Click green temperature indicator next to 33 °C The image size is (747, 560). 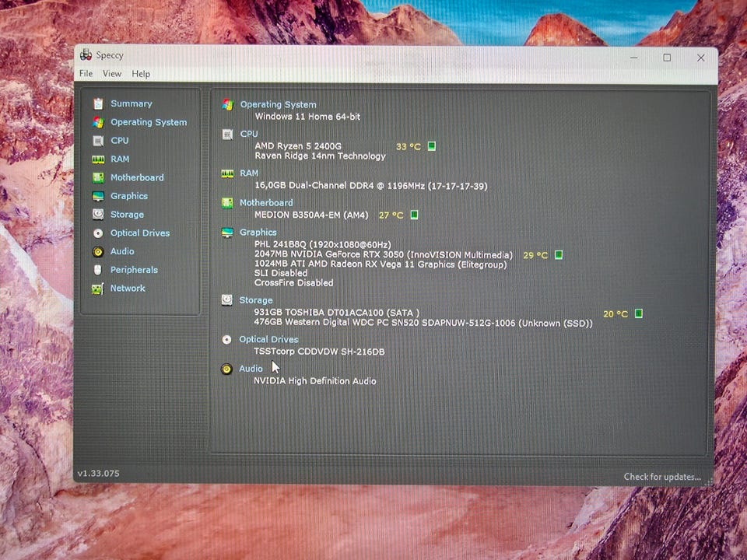coord(432,146)
